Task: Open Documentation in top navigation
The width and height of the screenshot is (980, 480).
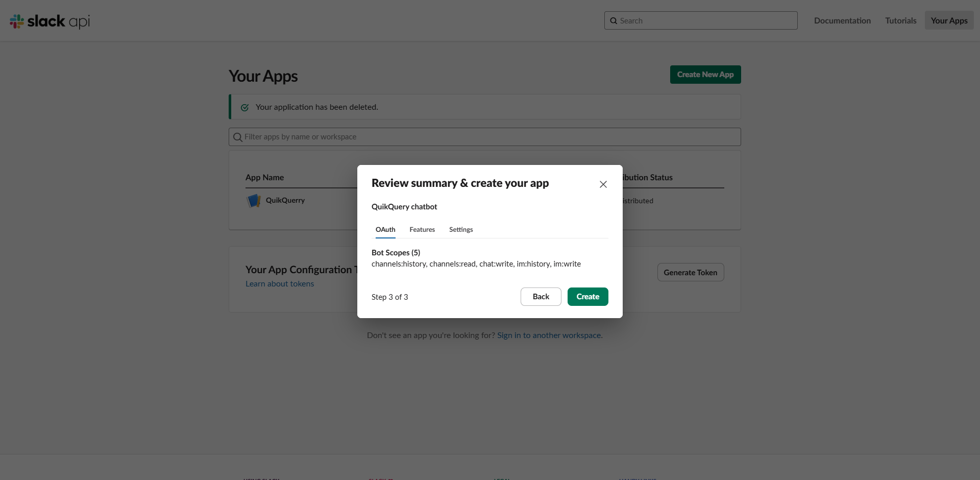Action: [x=842, y=21]
